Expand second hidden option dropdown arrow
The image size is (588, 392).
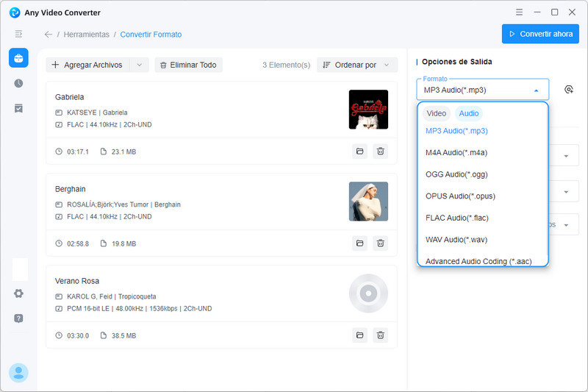coord(566,192)
